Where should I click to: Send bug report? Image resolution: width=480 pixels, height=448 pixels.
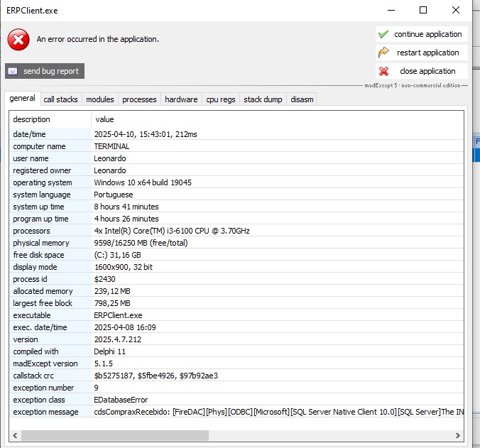point(45,71)
